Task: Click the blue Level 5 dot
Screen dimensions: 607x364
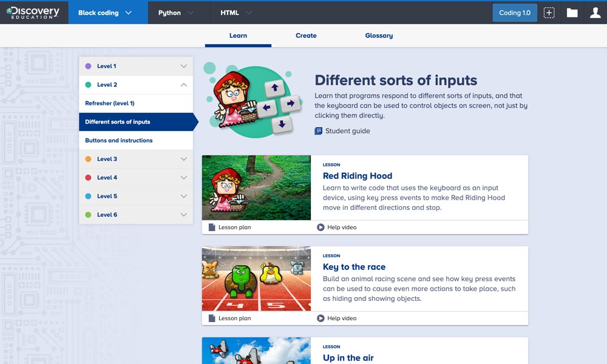Action: (x=88, y=196)
